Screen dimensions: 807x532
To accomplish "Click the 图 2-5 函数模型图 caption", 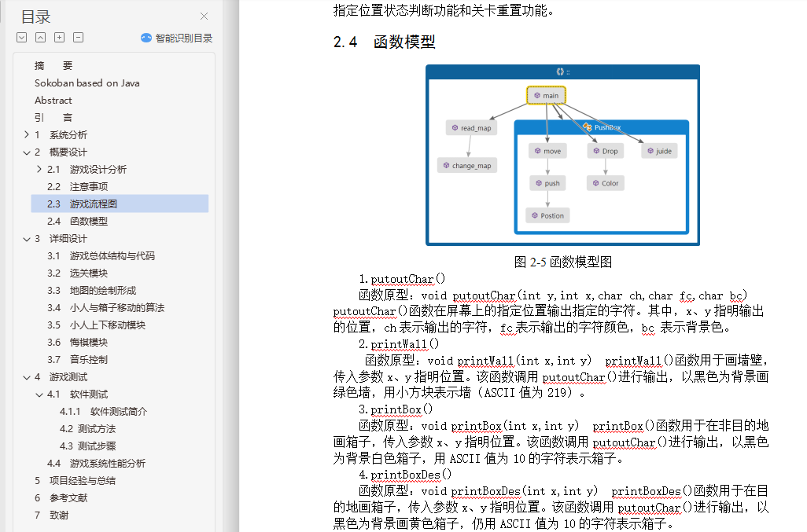I will point(563,262).
